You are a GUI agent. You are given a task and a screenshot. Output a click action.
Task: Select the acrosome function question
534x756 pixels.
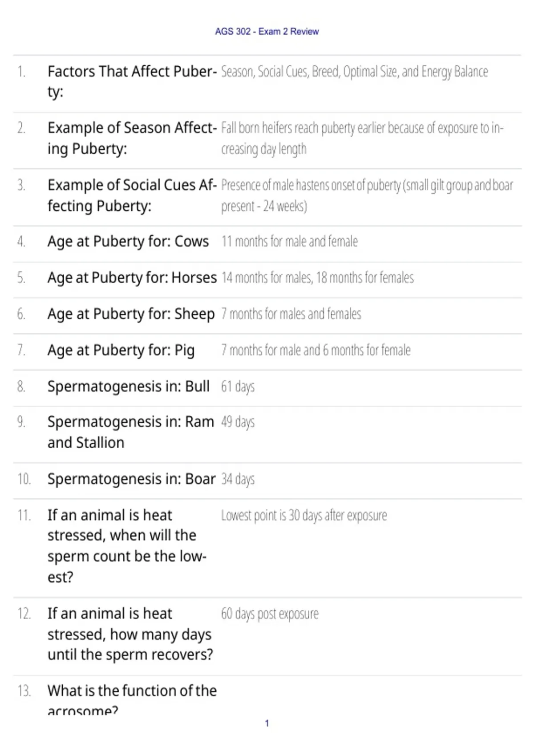point(132,699)
